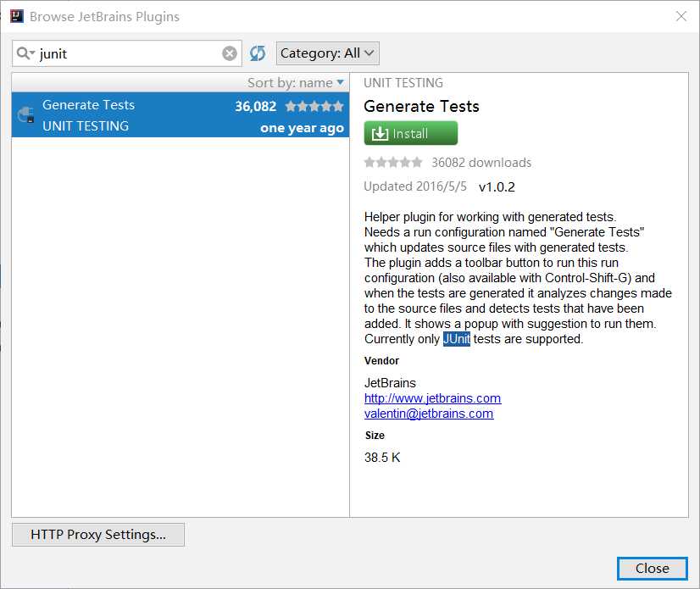Image resolution: width=700 pixels, height=589 pixels.
Task: Open HTTP Proxy Settings
Action: click(x=98, y=535)
